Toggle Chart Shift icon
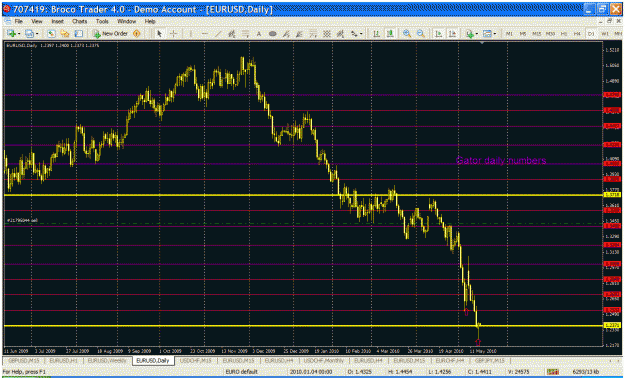This screenshot has height=378, width=625. tap(452, 34)
